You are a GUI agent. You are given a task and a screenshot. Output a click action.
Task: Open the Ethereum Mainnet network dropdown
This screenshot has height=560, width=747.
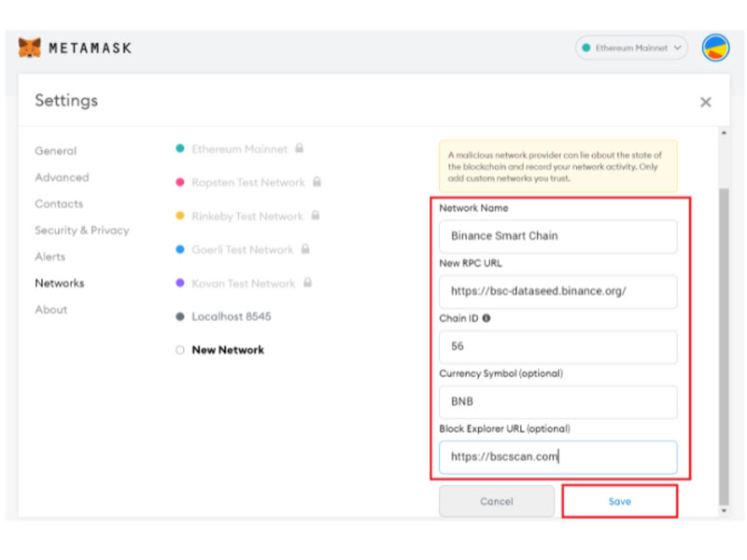click(631, 48)
